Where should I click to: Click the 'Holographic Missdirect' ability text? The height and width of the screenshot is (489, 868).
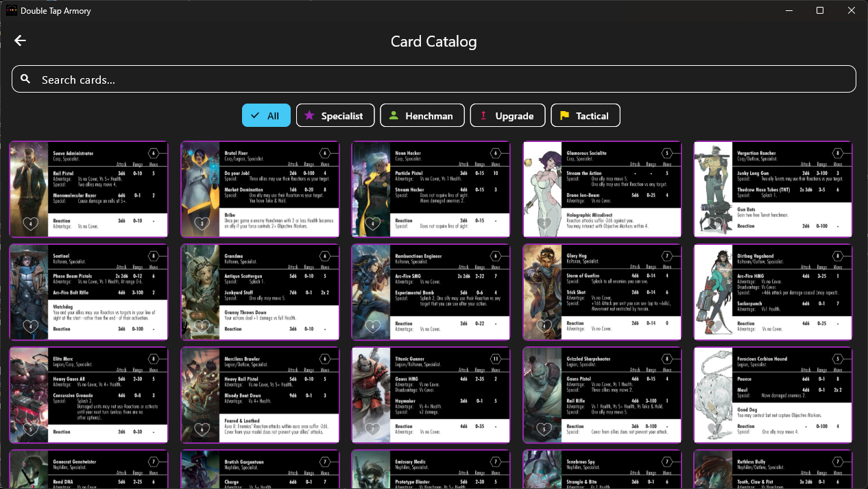coord(591,215)
